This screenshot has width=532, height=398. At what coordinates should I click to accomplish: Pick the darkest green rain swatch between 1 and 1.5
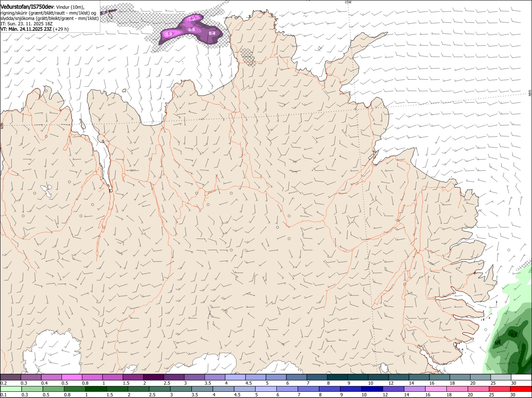click(x=96, y=389)
